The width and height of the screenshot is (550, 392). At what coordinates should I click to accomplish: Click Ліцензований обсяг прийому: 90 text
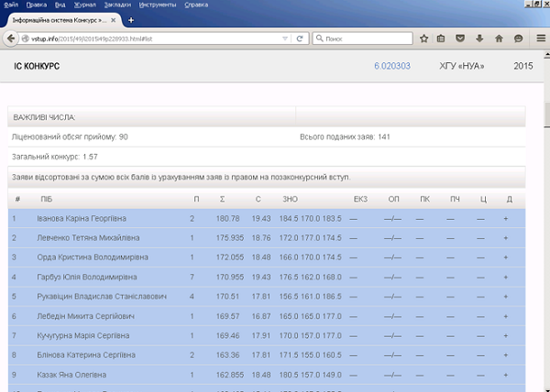click(70, 137)
